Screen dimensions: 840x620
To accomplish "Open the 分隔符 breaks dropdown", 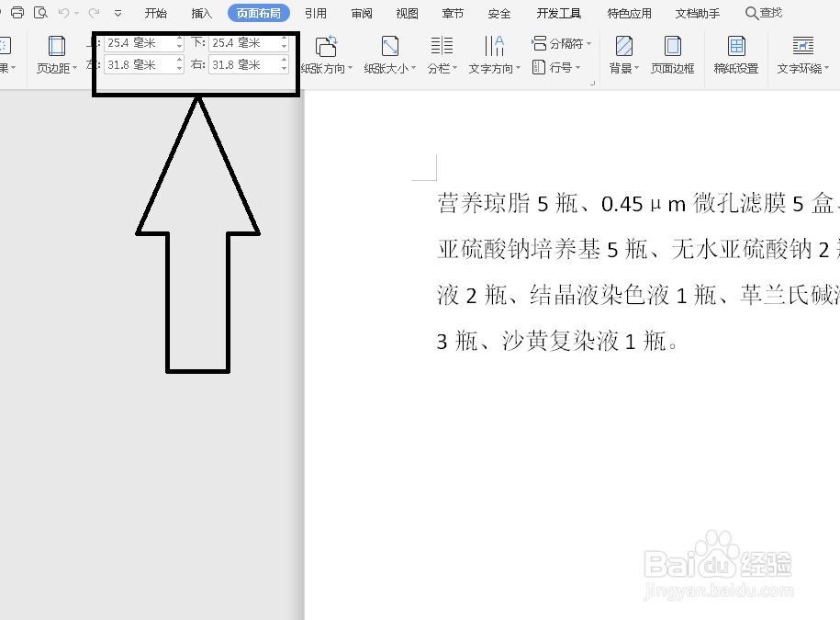I will pyautogui.click(x=562, y=41).
